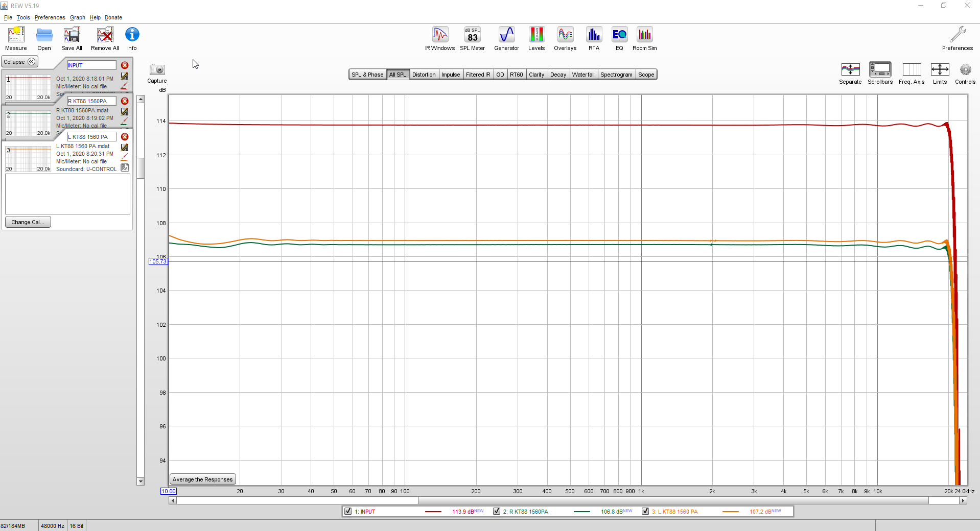980x531 pixels.
Task: Open the Graph menu
Action: [x=78, y=17]
